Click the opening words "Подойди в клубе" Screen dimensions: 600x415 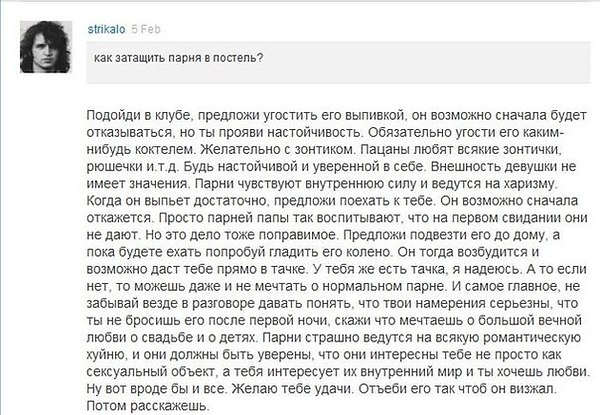tap(139, 115)
